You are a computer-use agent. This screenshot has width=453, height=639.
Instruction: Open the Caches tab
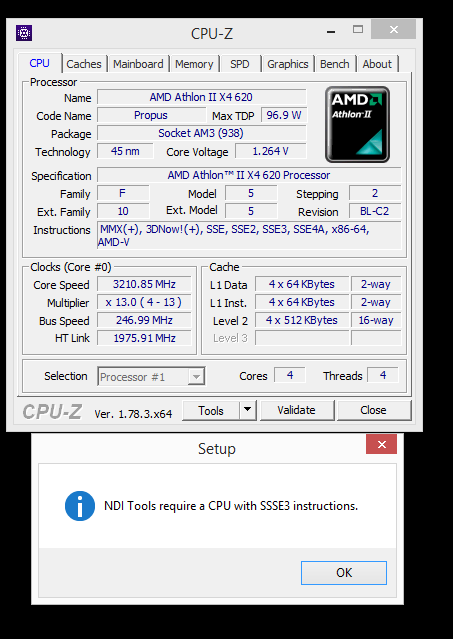pyautogui.click(x=84, y=64)
